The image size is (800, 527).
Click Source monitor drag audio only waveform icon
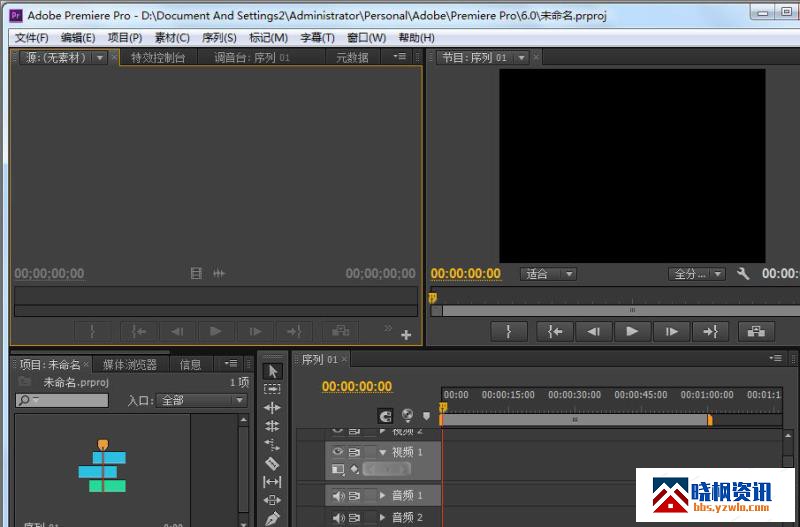point(219,273)
